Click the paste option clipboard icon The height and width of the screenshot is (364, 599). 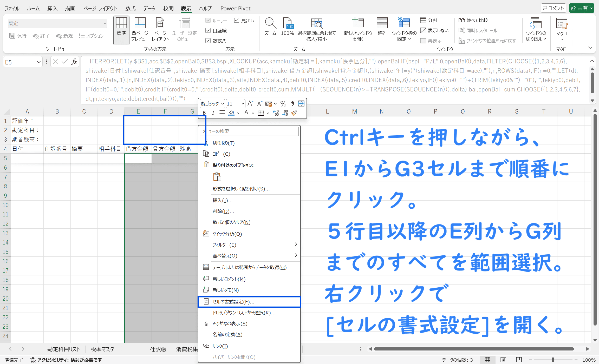click(x=217, y=177)
